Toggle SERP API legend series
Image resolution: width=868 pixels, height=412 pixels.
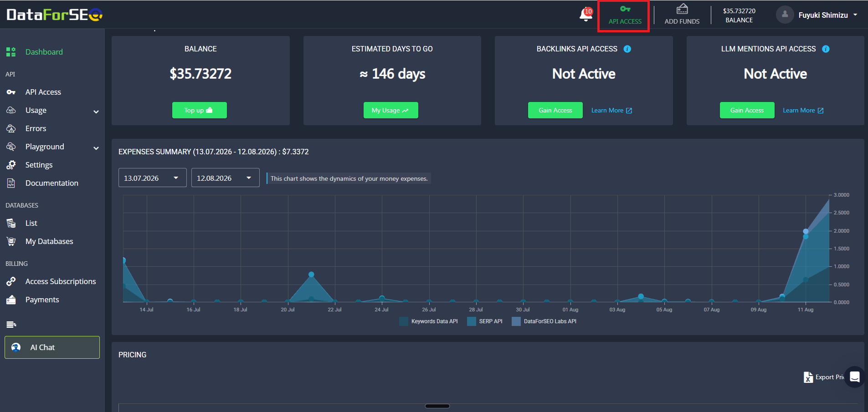coord(485,321)
